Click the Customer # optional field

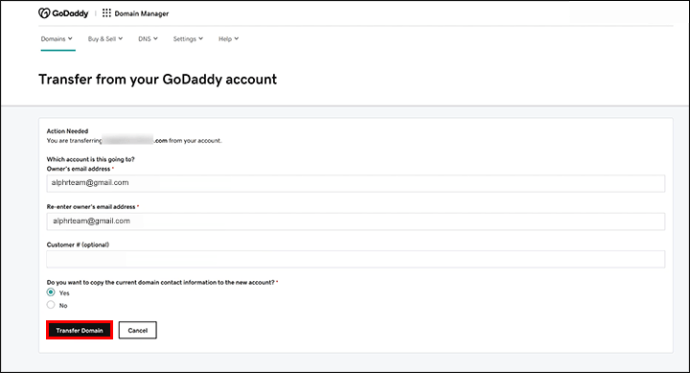(356, 259)
